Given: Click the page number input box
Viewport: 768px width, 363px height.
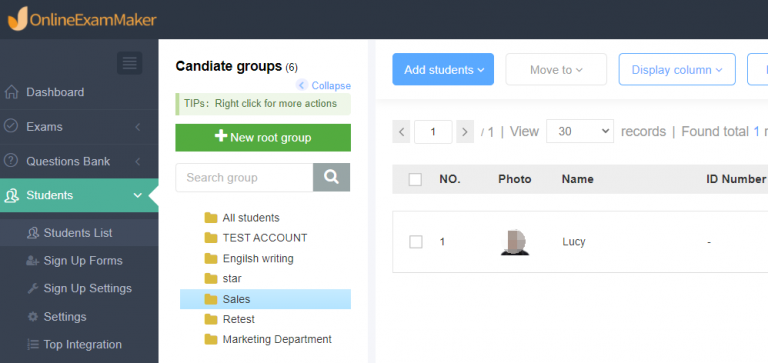Looking at the screenshot, I should (433, 131).
